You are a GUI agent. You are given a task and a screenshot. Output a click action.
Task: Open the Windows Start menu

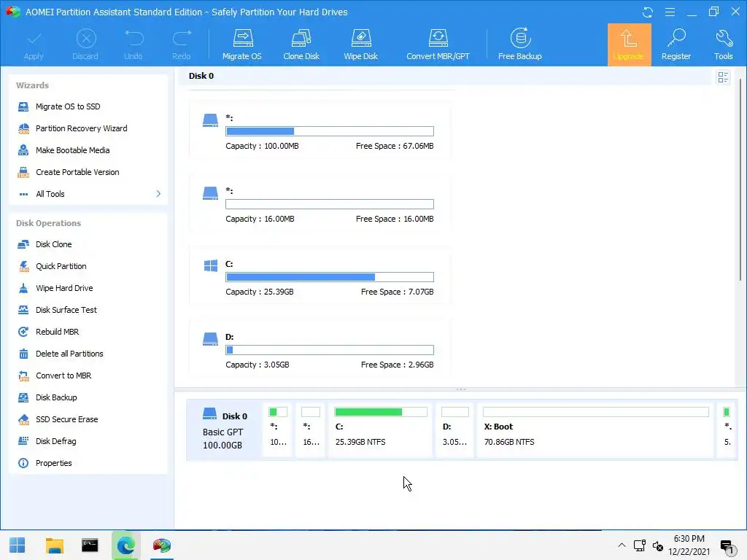pos(18,545)
